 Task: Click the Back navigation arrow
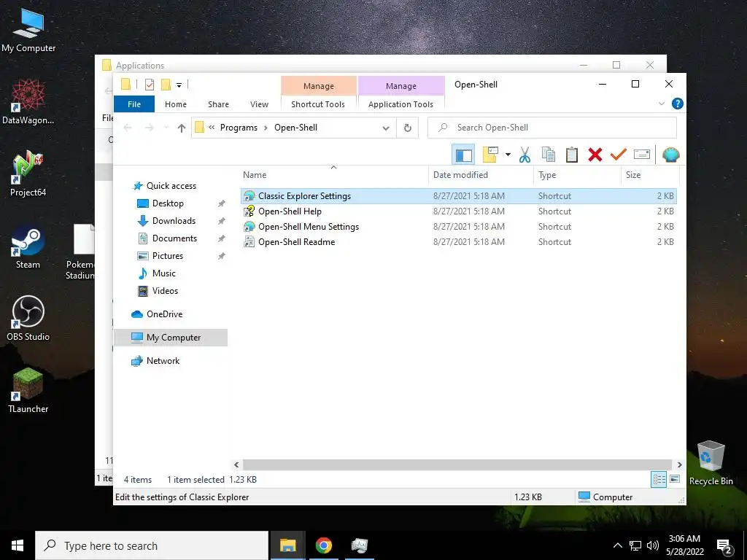[x=127, y=128]
